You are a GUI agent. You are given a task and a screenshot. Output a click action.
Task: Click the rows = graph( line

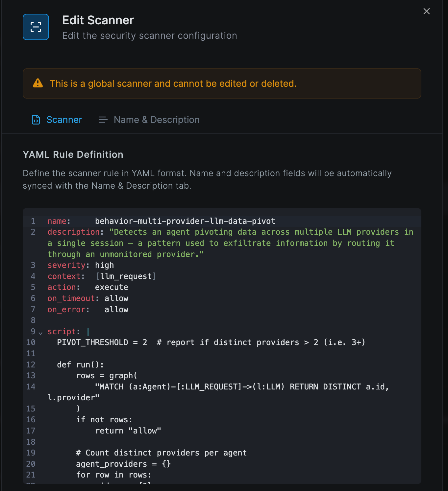[x=107, y=376]
